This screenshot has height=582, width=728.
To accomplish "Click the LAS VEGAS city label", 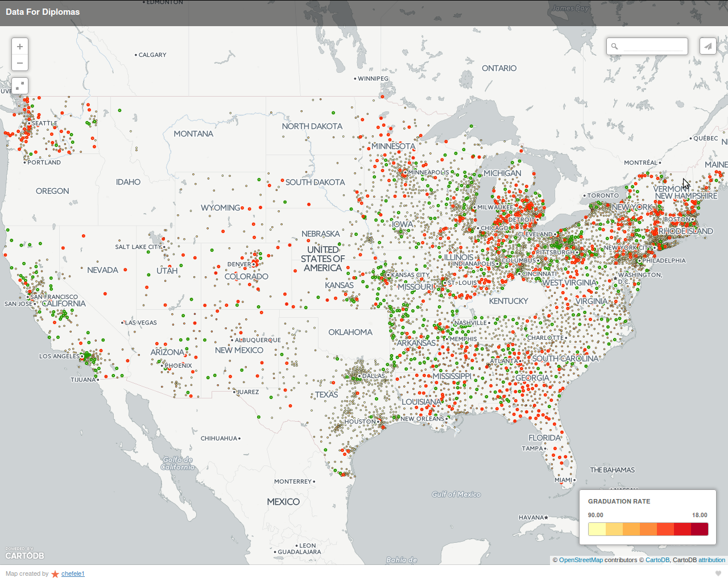I will pyautogui.click(x=140, y=323).
